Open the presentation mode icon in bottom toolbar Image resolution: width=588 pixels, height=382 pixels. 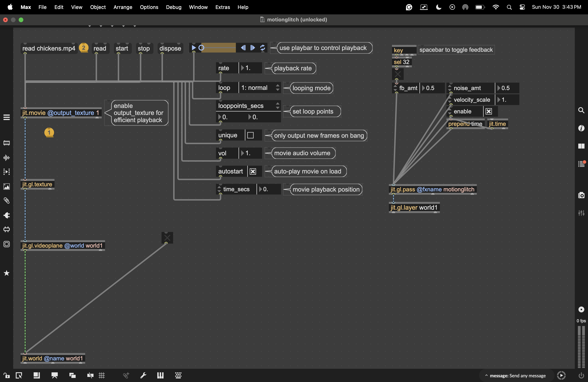pos(55,376)
